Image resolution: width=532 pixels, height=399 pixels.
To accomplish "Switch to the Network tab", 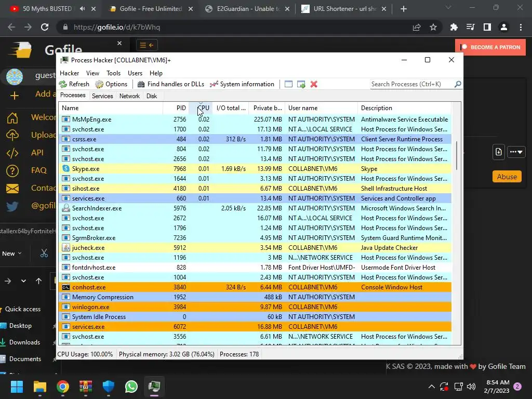I will pyautogui.click(x=129, y=96).
